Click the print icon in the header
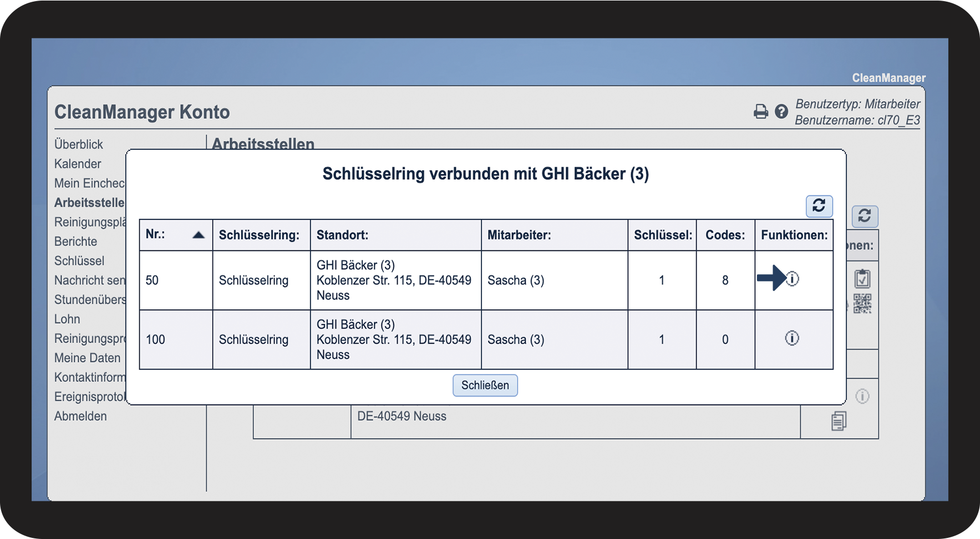The image size is (980, 539). pos(761,112)
